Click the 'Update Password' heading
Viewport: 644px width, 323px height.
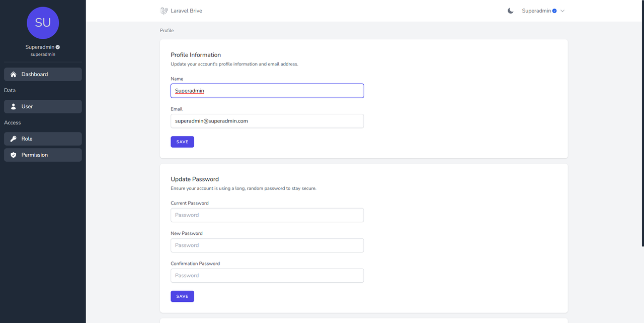coord(195,179)
